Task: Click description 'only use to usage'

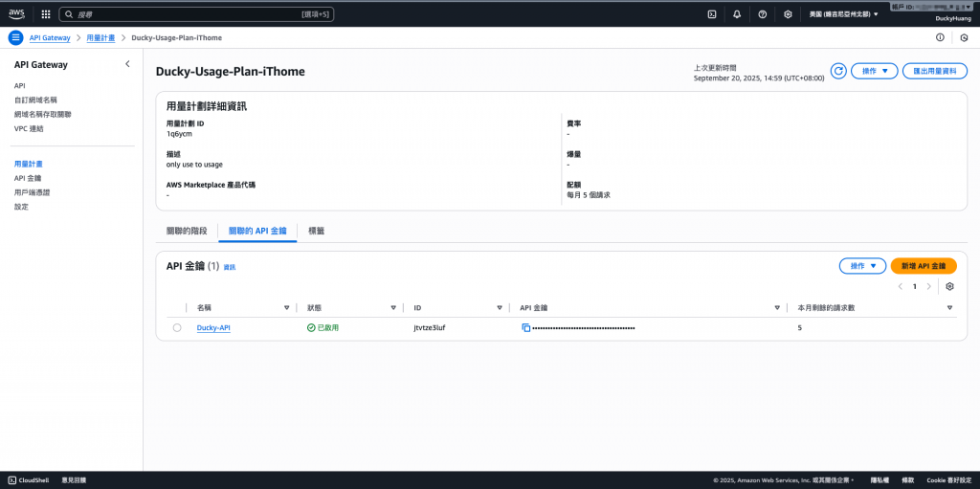Action: 194,165
